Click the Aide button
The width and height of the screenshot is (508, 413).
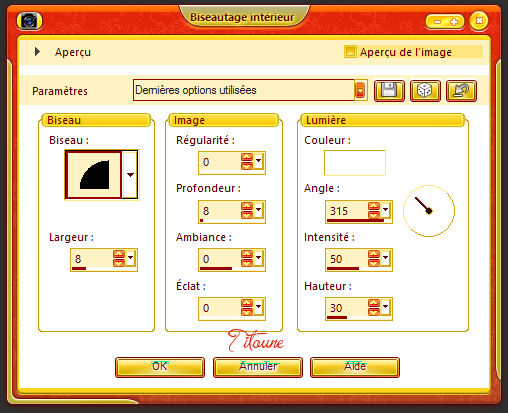click(355, 367)
